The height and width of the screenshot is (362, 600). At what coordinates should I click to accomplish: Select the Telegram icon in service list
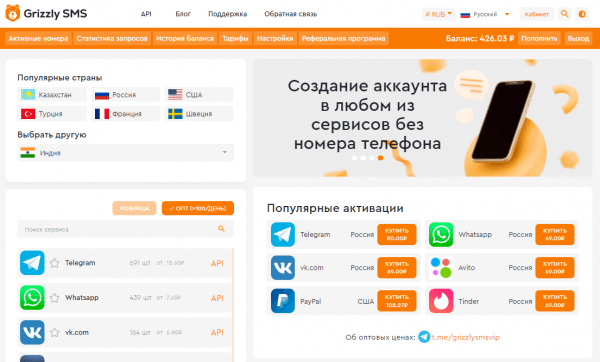point(32,263)
